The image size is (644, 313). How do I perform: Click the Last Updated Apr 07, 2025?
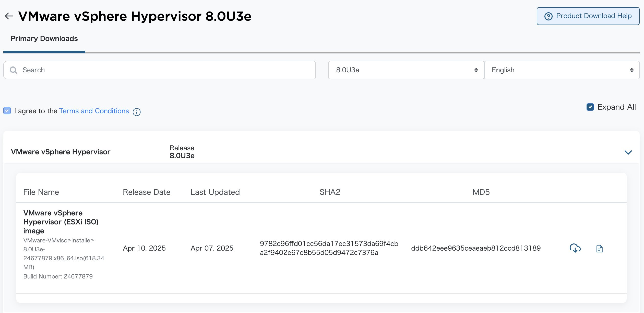[x=212, y=248]
